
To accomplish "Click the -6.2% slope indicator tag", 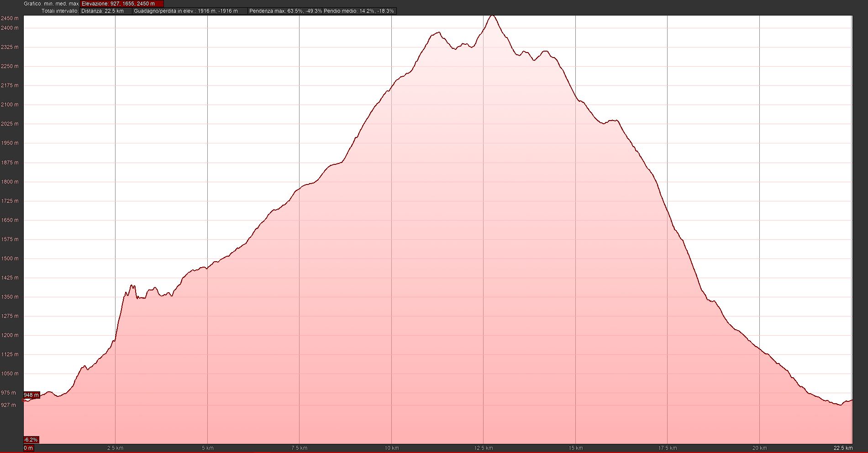I will [31, 440].
